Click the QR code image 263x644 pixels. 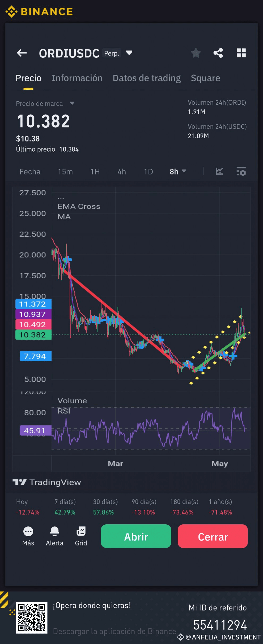[32, 618]
